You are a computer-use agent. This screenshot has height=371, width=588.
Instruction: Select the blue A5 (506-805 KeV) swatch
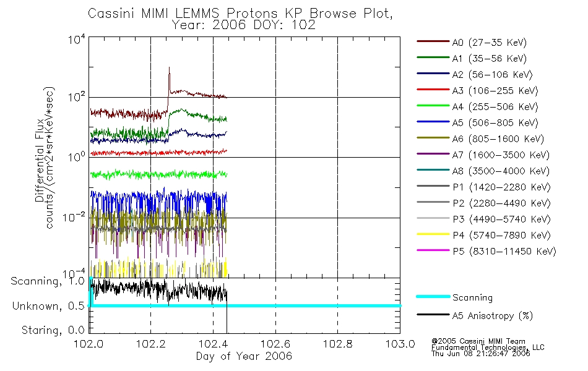pos(433,122)
